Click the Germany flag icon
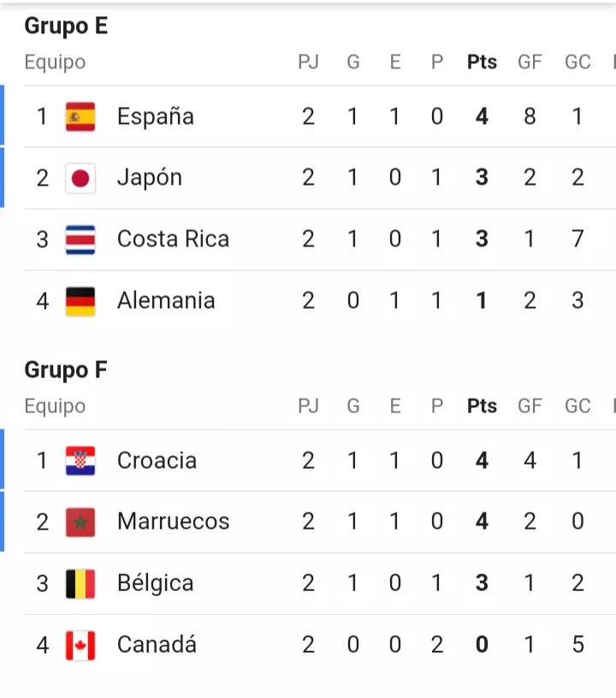This screenshot has height=698, width=616. click(x=80, y=301)
